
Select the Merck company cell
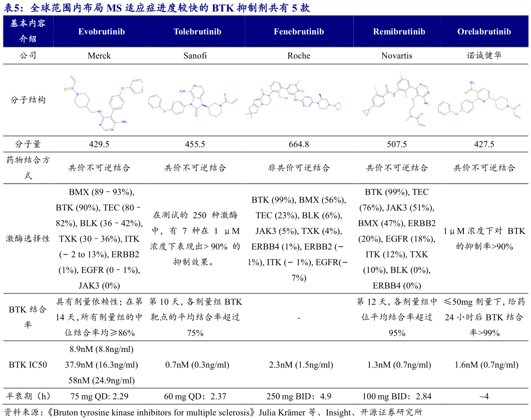(x=99, y=55)
